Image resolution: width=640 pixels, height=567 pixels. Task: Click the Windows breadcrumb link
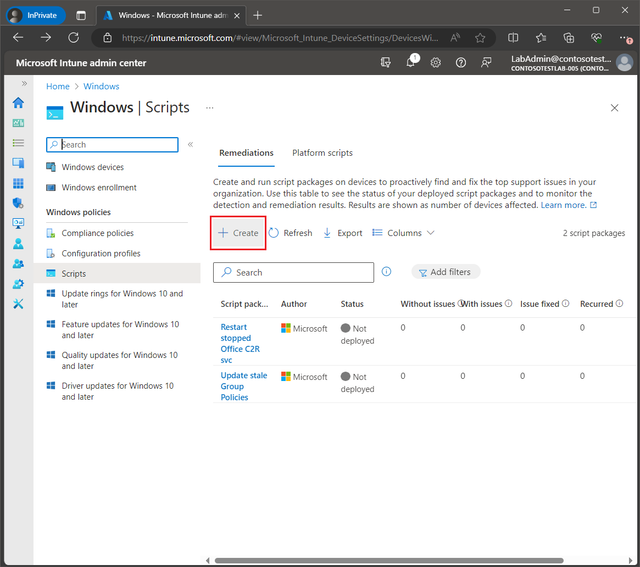(x=101, y=87)
